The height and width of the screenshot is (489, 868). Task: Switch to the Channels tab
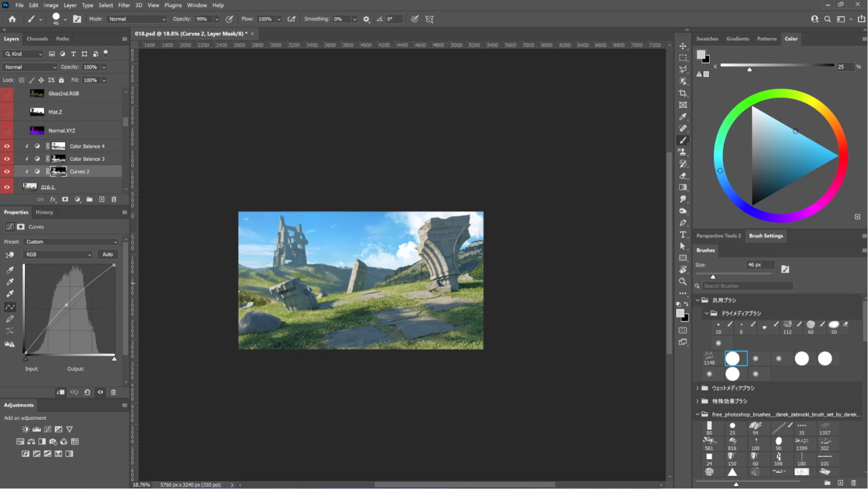click(x=37, y=39)
